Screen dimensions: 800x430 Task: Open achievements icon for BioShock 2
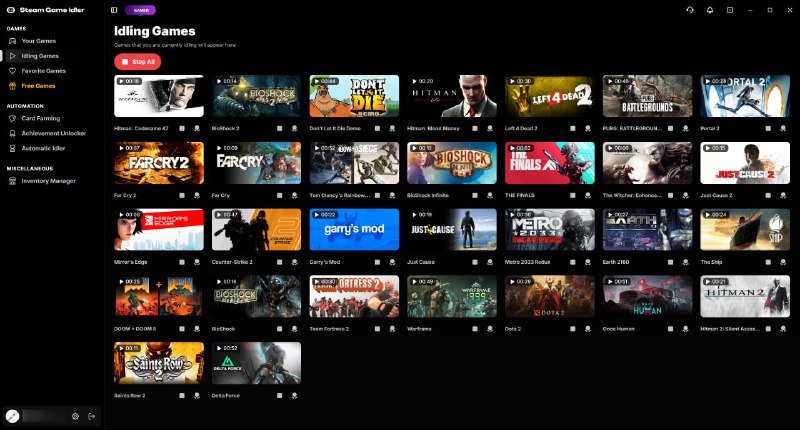pos(294,129)
